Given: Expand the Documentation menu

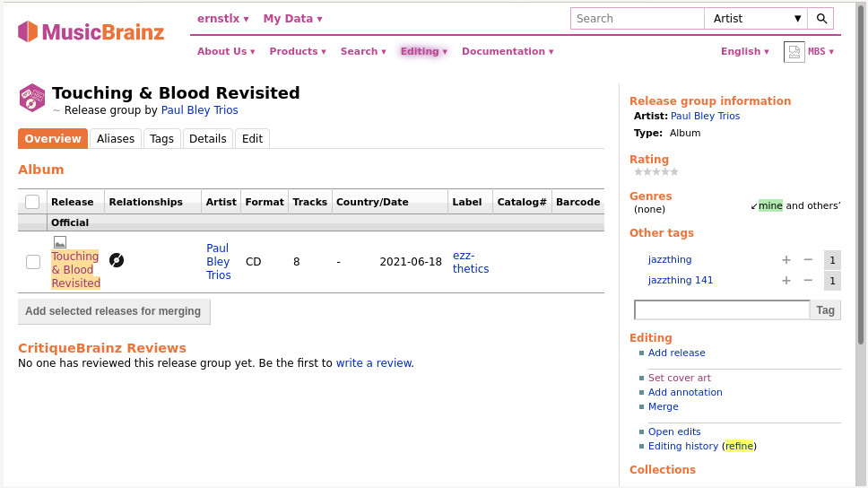Looking at the screenshot, I should pyautogui.click(x=508, y=51).
